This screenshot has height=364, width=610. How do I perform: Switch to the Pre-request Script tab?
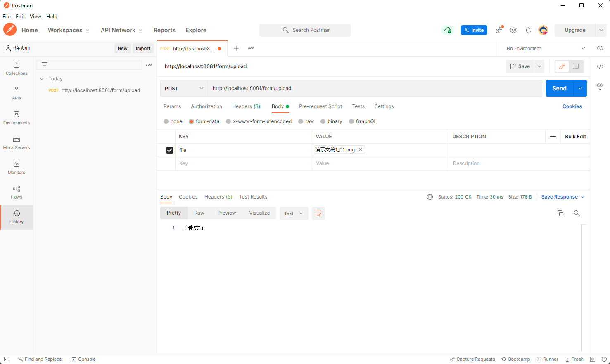click(320, 106)
